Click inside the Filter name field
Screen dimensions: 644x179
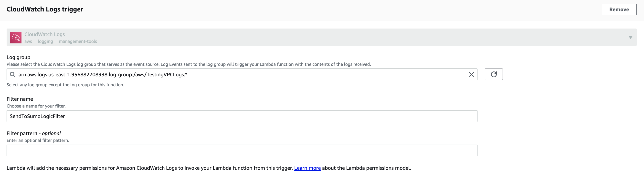pos(242,116)
